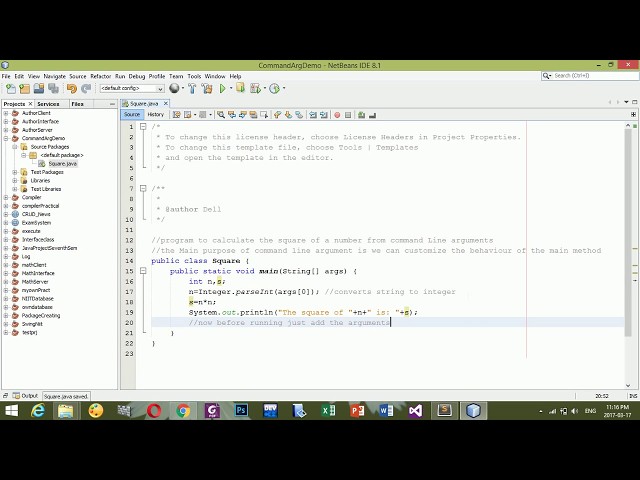Click Shift Line Right icon
Screen dimensions: 640x480
point(324,115)
